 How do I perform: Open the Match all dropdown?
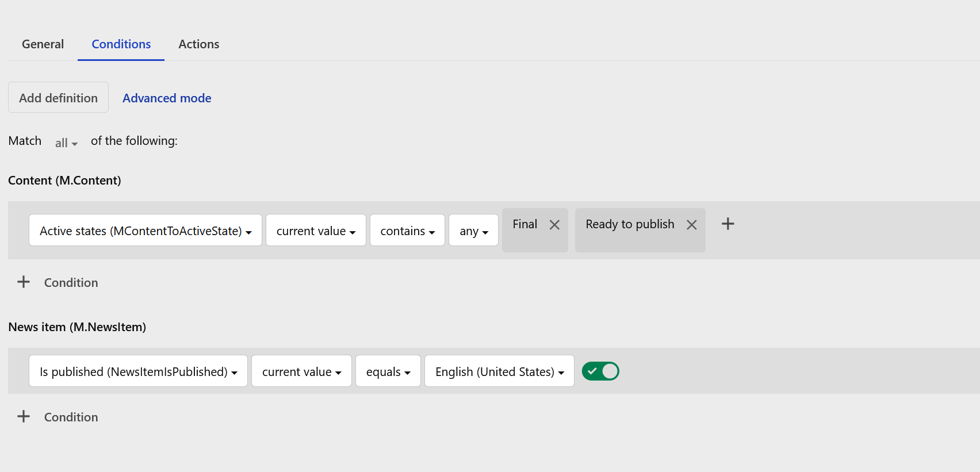pos(66,143)
